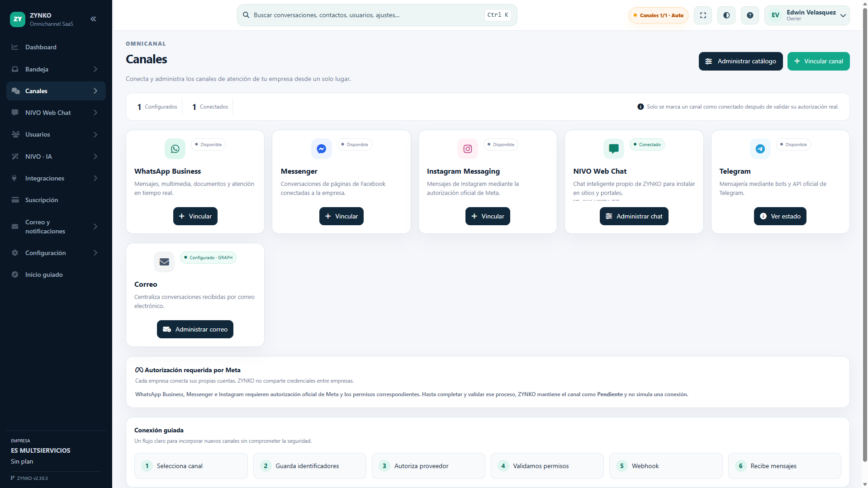Click the Correo envelope card icon

164,262
